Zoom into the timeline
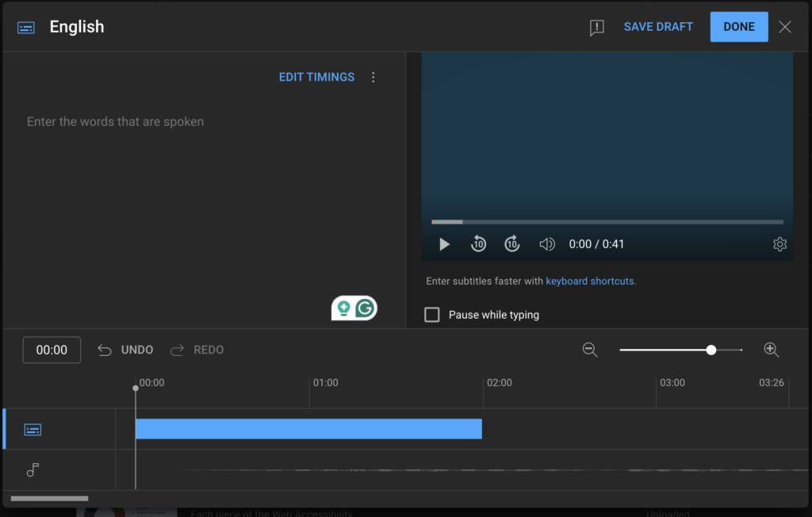The width and height of the screenshot is (812, 517). pyautogui.click(x=771, y=349)
